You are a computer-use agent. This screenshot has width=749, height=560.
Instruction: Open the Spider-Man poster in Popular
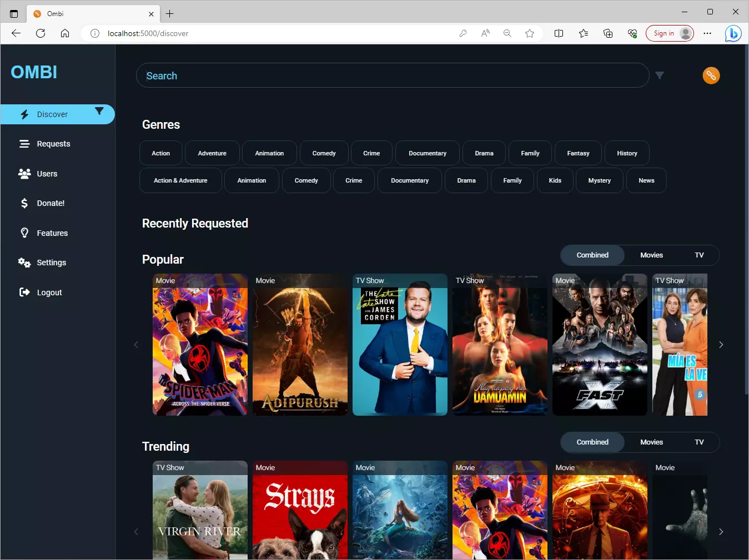click(200, 345)
